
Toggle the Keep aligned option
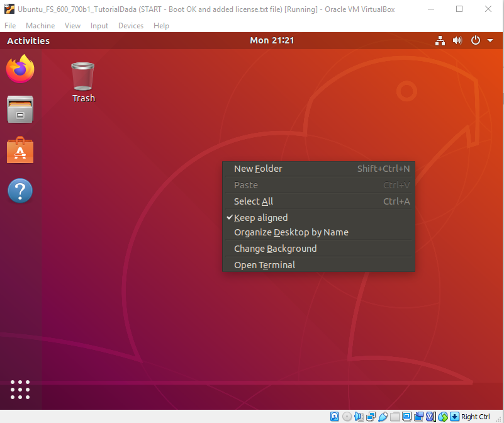point(260,218)
